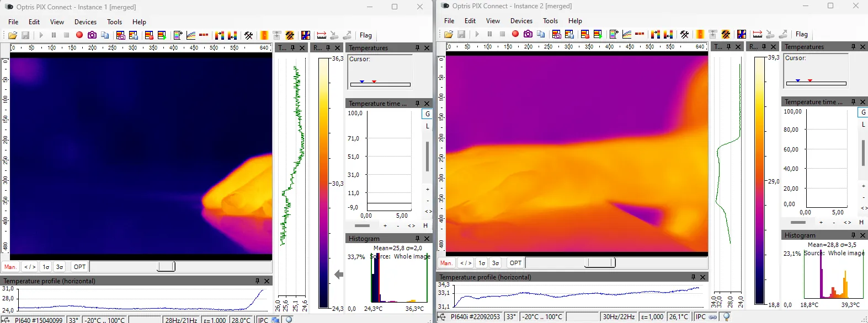Click the Flag button in Instance 1

pyautogui.click(x=366, y=35)
